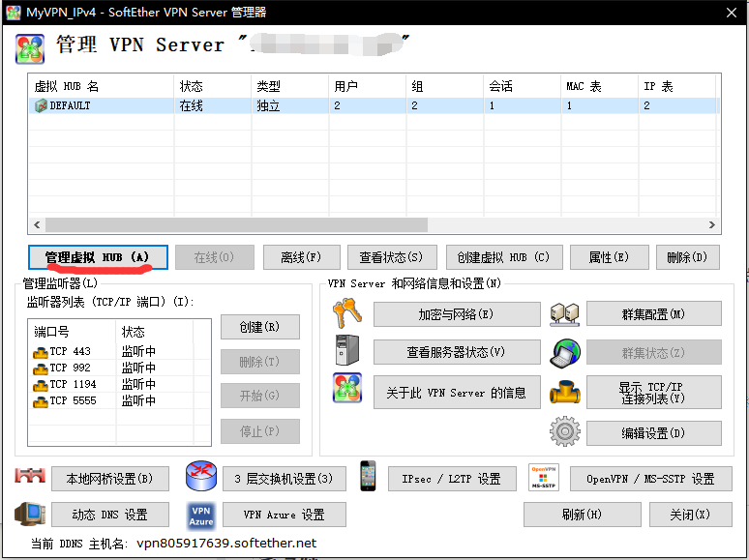The image size is (749, 560).
Task: Click the listener 停止(P) button
Action: [260, 431]
